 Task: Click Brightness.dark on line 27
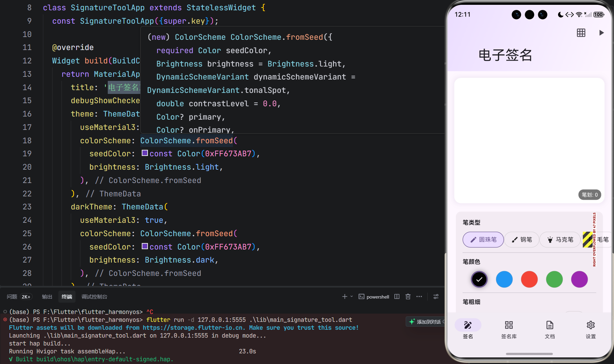(x=179, y=260)
